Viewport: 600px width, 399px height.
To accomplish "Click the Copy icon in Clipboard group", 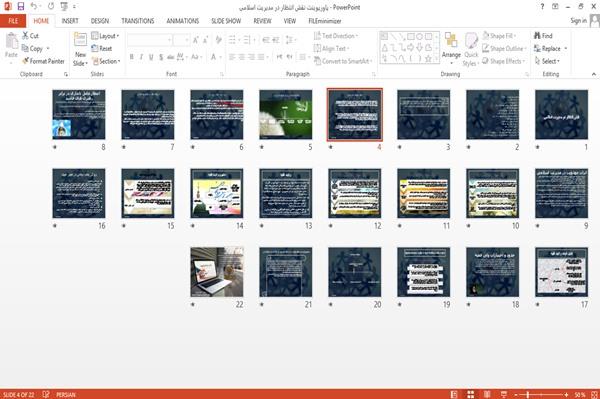I will click(x=25, y=48).
